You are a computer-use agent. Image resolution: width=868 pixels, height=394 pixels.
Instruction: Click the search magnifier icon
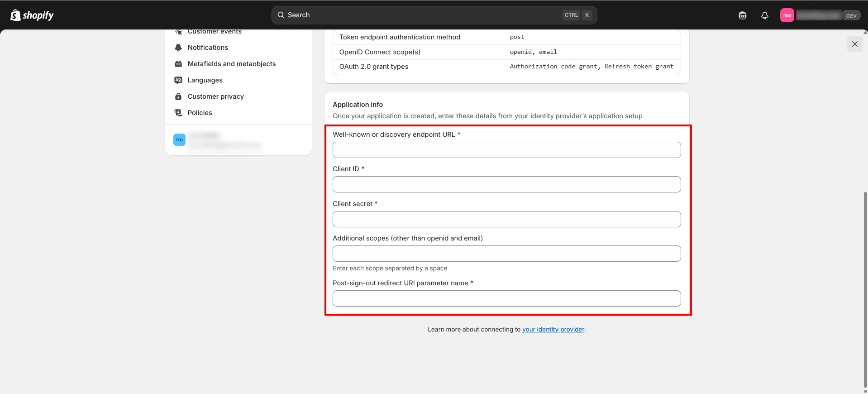pyautogui.click(x=281, y=15)
